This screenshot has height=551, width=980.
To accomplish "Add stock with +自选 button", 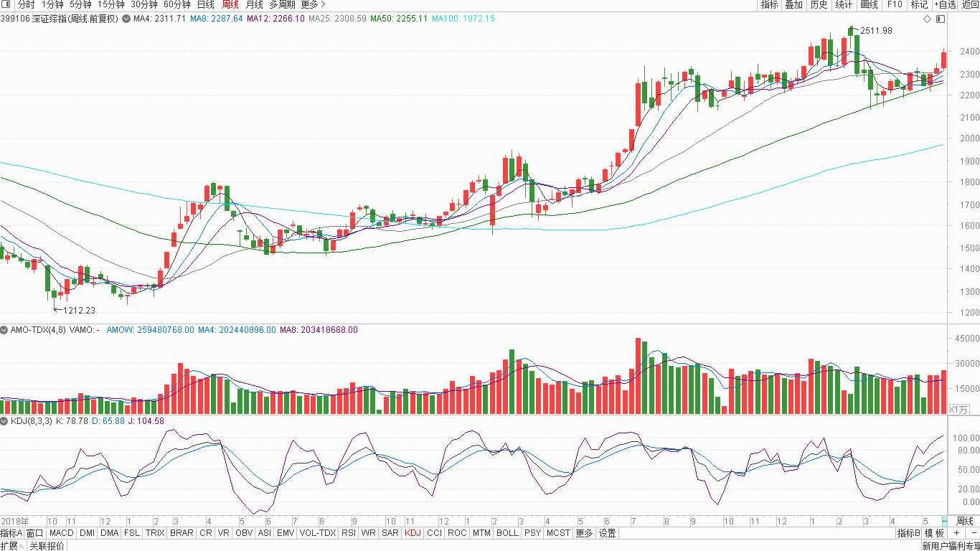I will coord(945,4).
